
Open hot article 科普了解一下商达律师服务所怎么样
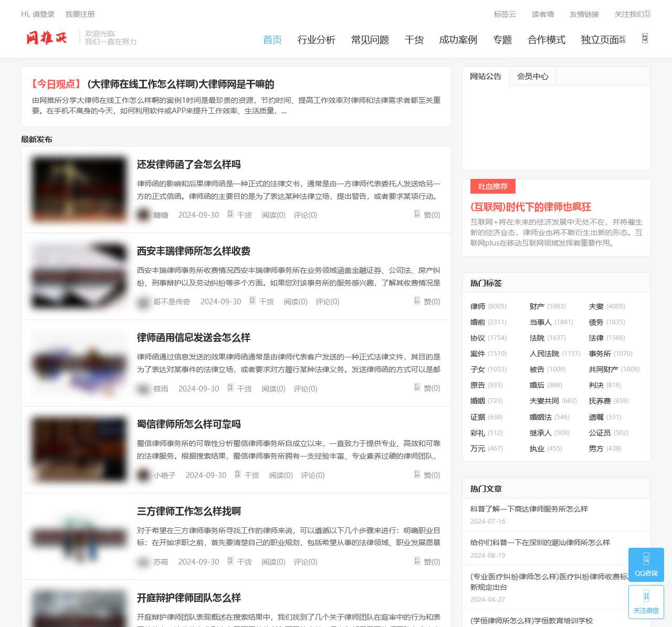click(x=529, y=509)
